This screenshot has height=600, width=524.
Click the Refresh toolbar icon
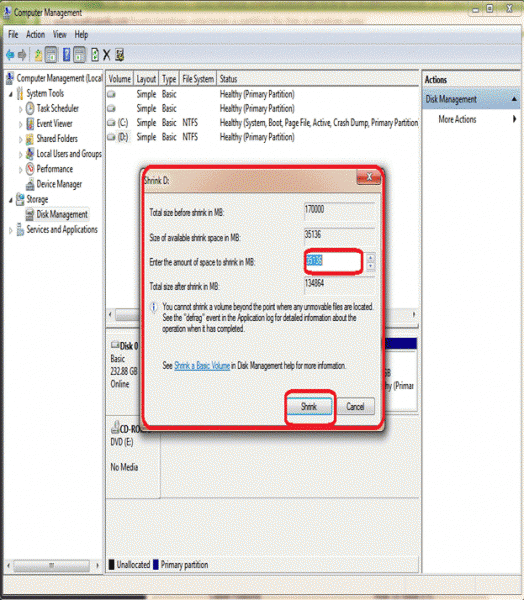[95, 55]
